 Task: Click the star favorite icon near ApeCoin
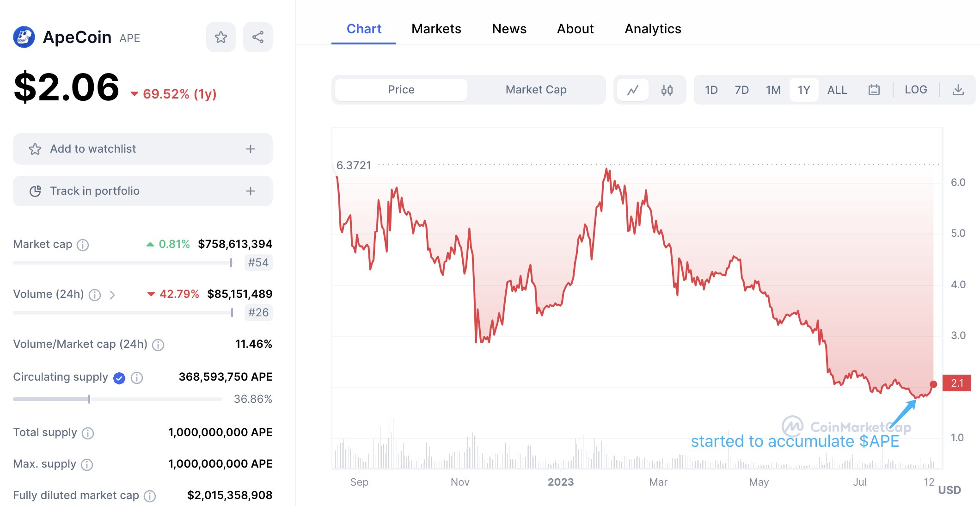pos(220,37)
